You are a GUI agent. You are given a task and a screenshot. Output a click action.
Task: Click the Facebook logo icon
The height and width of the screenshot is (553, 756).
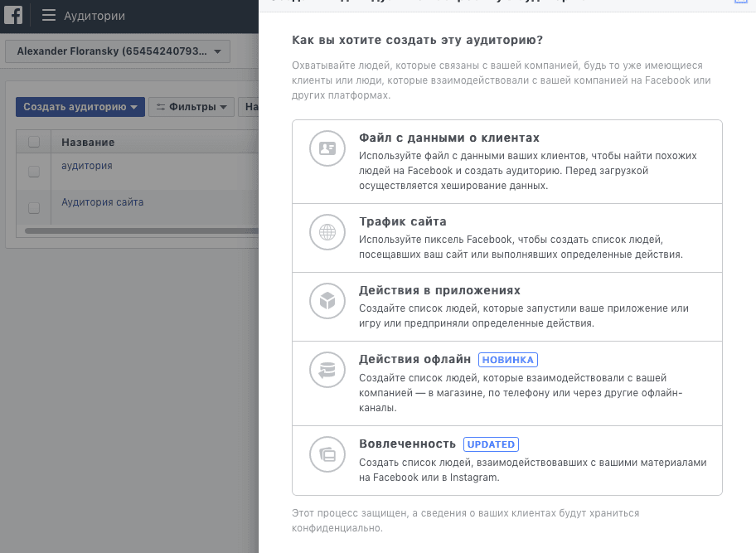13,16
